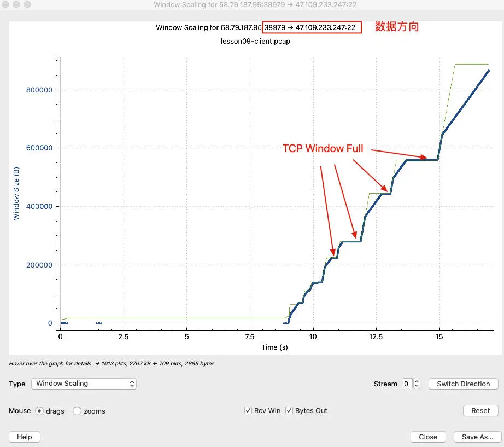Click the Stream number input field
This screenshot has height=447, width=504.
(407, 384)
